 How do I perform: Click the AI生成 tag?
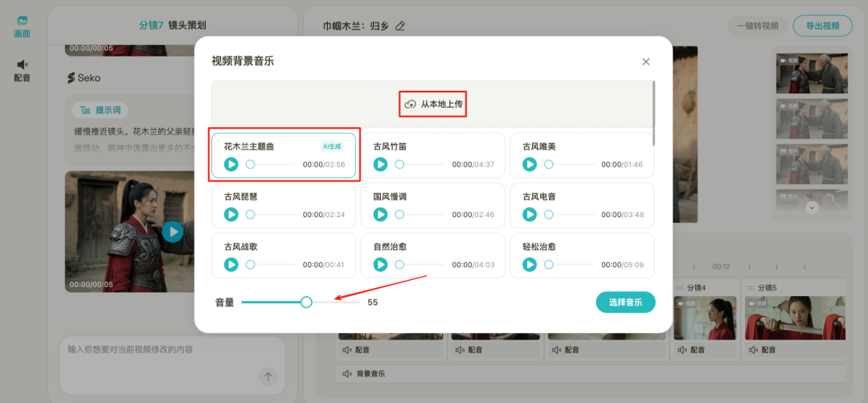click(332, 146)
